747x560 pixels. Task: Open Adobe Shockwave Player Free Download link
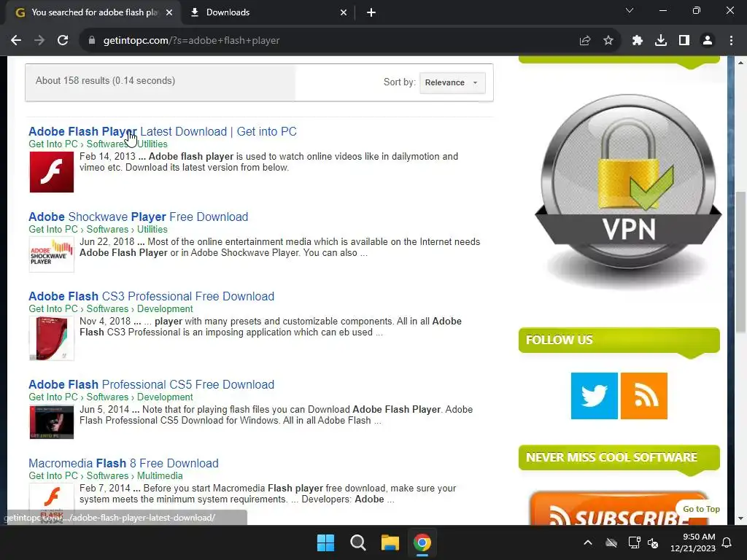tap(138, 217)
